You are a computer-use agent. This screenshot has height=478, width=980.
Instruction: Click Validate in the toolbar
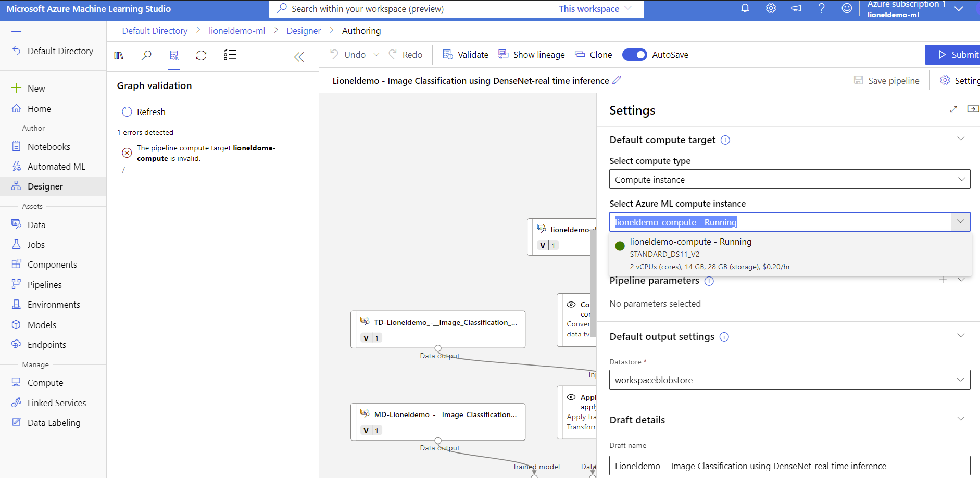point(466,55)
